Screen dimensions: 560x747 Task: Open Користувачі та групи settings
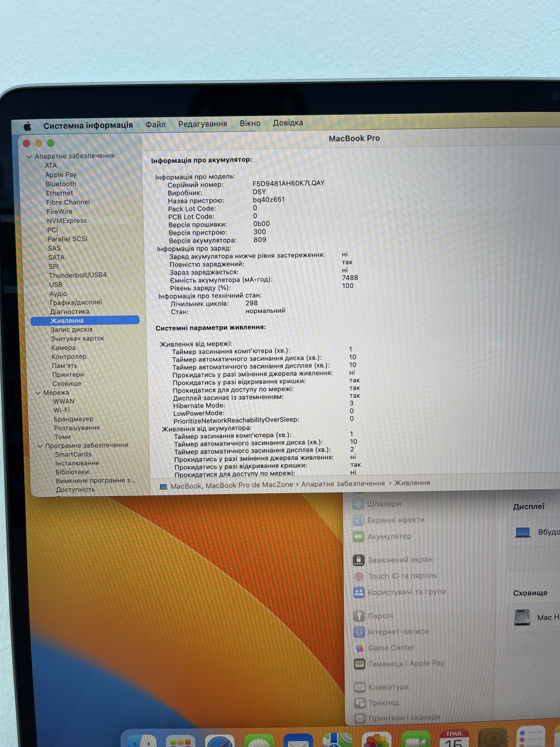pos(407,592)
